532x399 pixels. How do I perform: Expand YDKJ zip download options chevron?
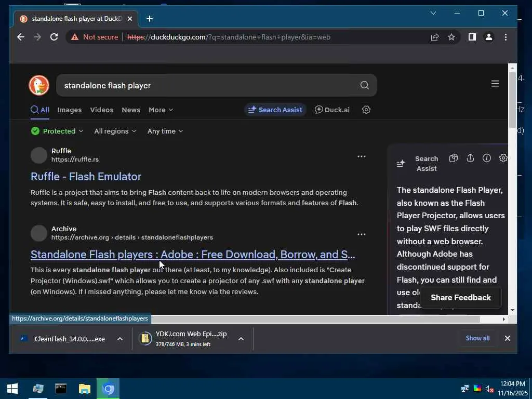tap(241, 339)
